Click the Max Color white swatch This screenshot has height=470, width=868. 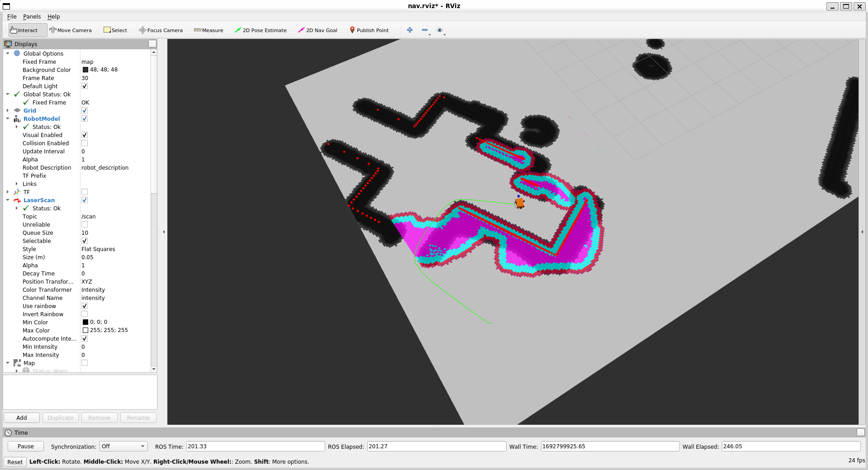coord(85,330)
